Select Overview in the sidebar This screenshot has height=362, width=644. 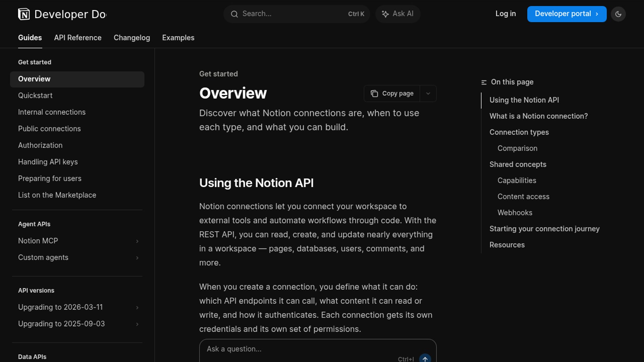[77, 79]
